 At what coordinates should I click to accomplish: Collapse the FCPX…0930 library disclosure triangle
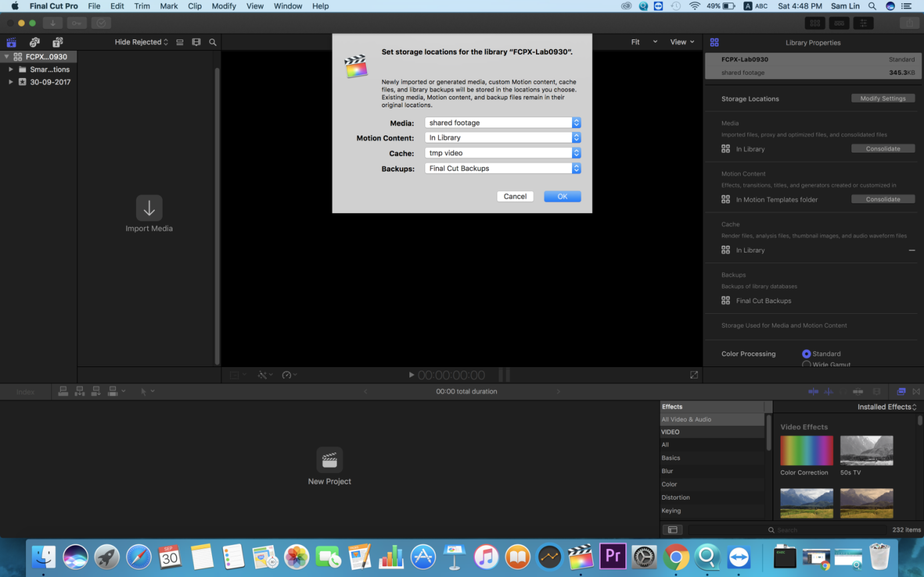click(x=7, y=57)
